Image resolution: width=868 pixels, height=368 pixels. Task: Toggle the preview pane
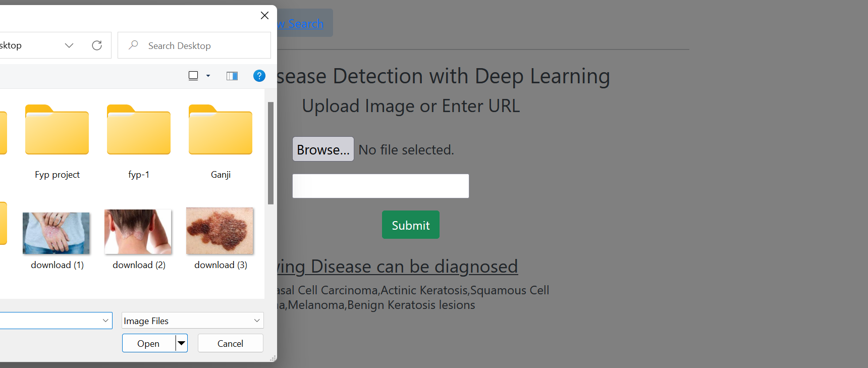point(232,75)
